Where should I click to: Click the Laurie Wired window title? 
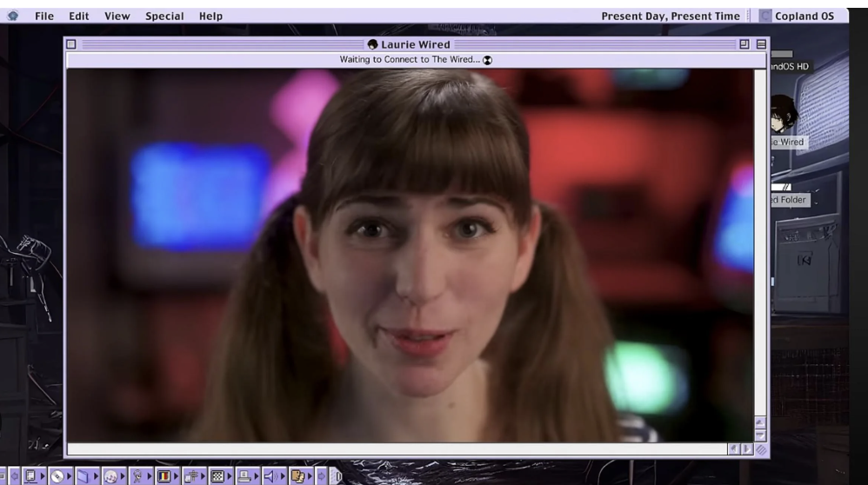(x=415, y=44)
